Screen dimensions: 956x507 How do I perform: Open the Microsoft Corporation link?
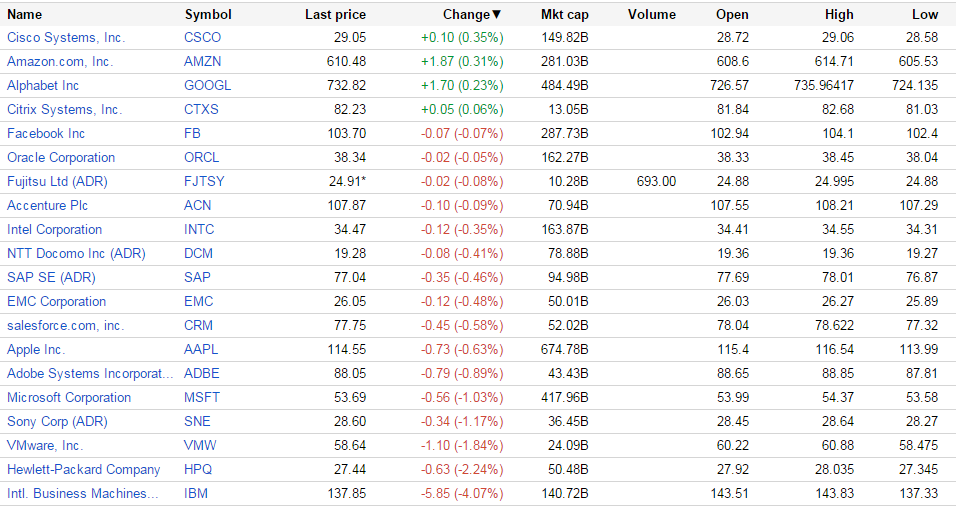[x=69, y=397]
